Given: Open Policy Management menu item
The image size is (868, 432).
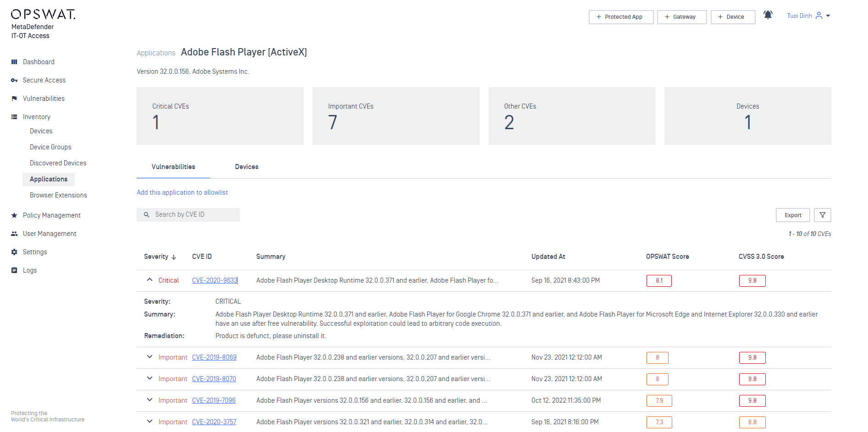Looking at the screenshot, I should click(52, 215).
